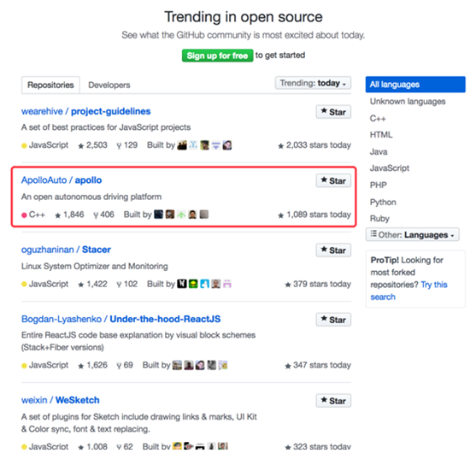
Task: Switch to the Developers tab
Action: point(109,85)
